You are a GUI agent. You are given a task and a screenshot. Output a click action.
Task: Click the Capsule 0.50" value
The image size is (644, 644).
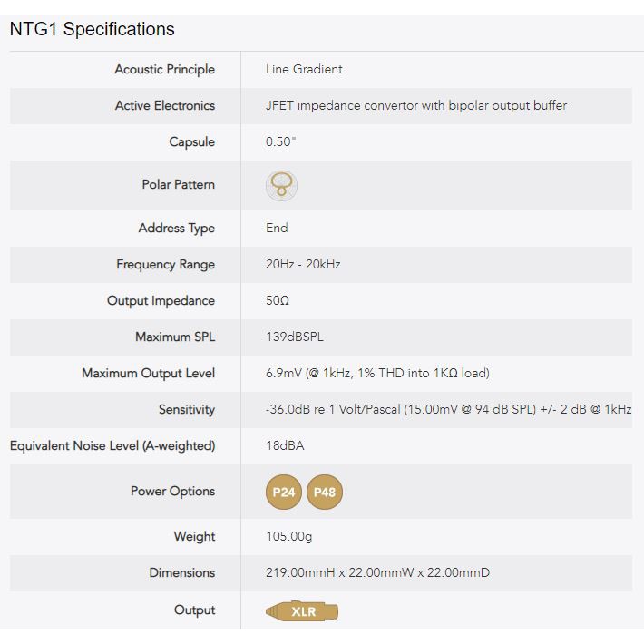coord(281,141)
